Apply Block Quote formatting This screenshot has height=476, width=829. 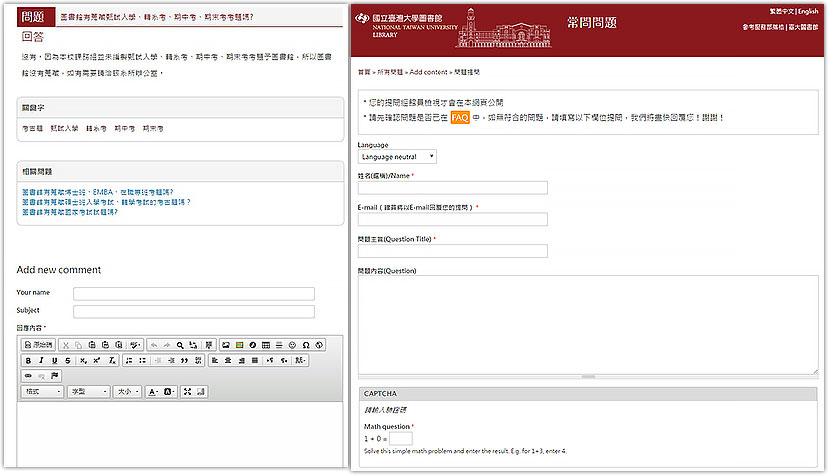point(184,361)
